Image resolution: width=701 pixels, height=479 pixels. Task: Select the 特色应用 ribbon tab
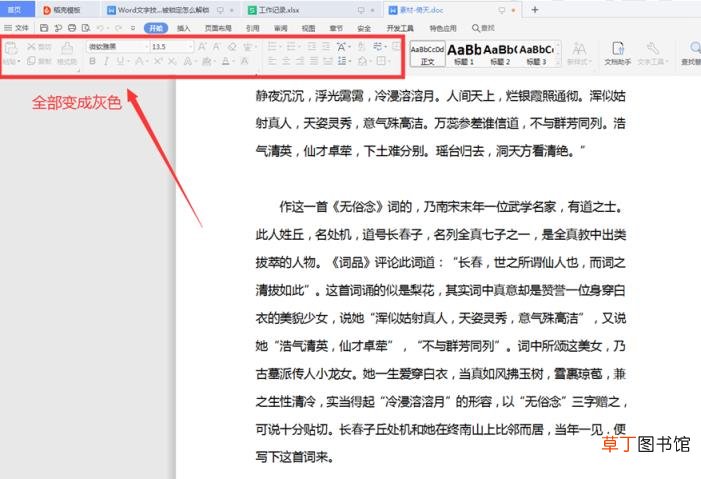pyautogui.click(x=443, y=28)
